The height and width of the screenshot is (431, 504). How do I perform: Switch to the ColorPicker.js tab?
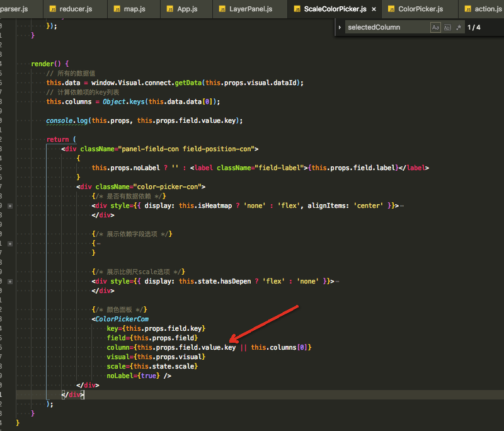[x=420, y=9]
